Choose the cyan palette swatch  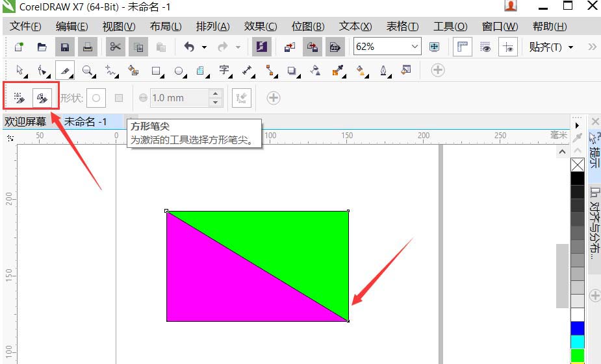click(x=578, y=342)
